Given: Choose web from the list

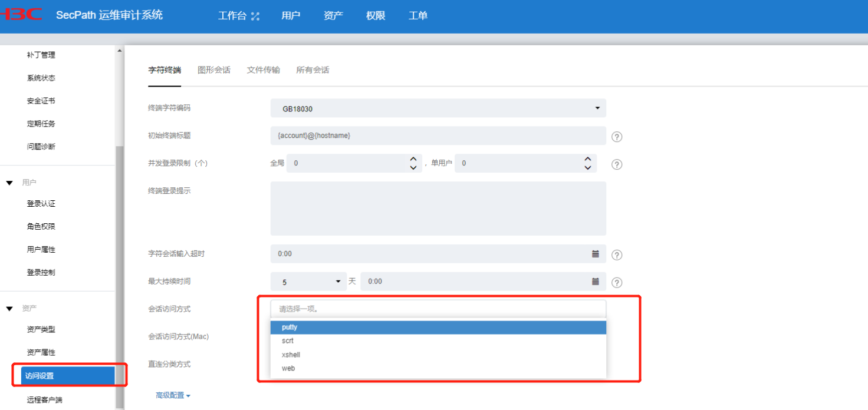Looking at the screenshot, I should 438,368.
